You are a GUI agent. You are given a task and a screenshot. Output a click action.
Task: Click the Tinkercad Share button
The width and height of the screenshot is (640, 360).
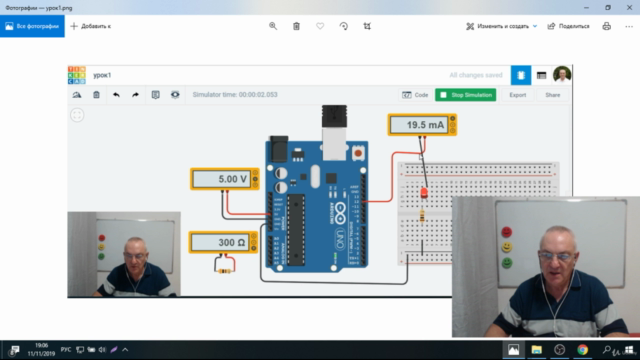click(x=553, y=95)
